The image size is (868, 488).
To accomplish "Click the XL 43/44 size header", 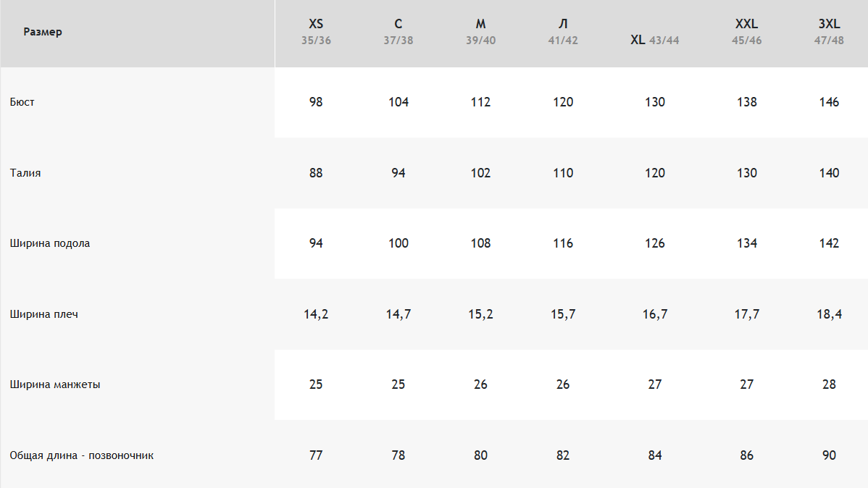I will [x=655, y=40].
